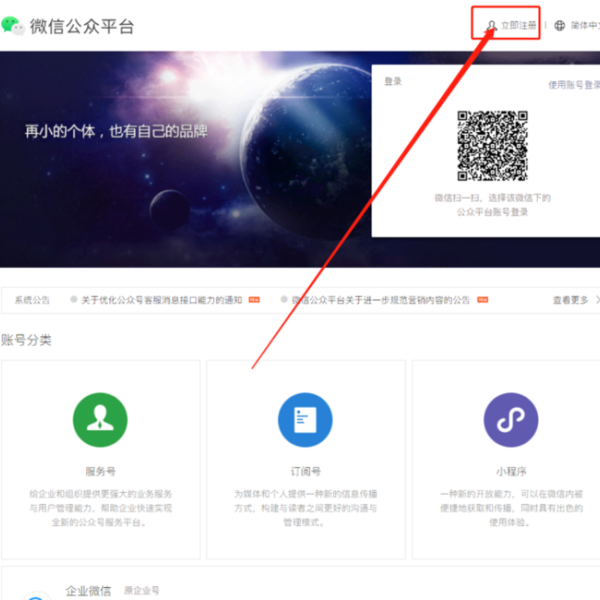
Task: Click the green 服务号 icon
Action: pyautogui.click(x=100, y=420)
